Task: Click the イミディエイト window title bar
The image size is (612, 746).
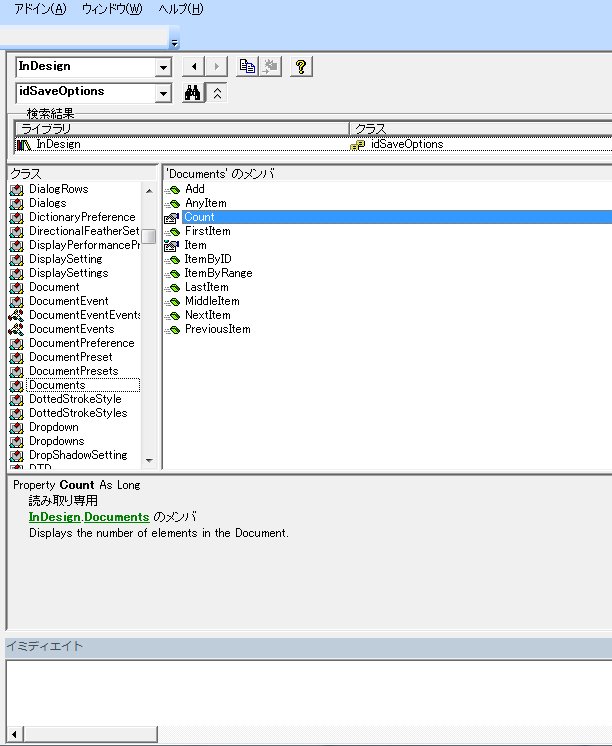Action: (x=308, y=646)
